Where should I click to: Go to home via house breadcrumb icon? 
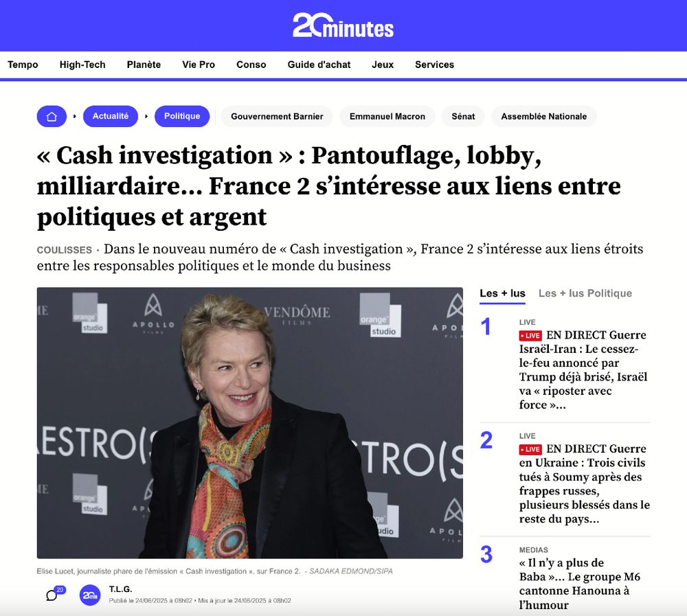pyautogui.click(x=52, y=117)
